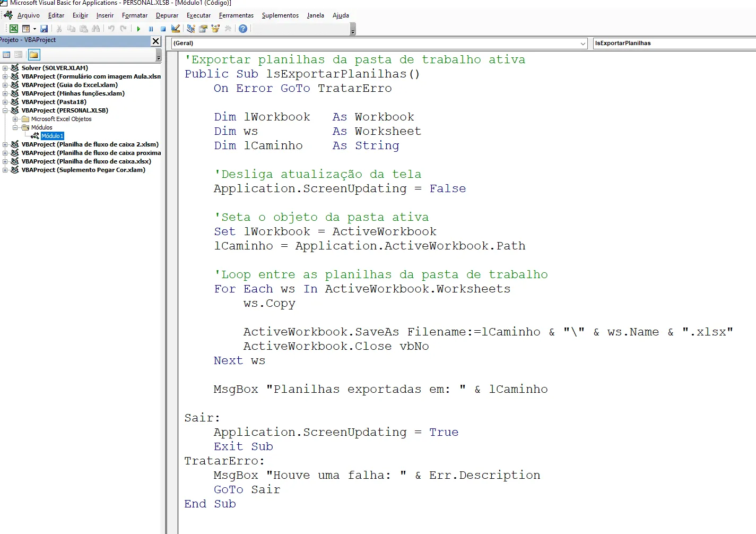
Task: Click the Cut scissors icon
Action: pyautogui.click(x=59, y=29)
